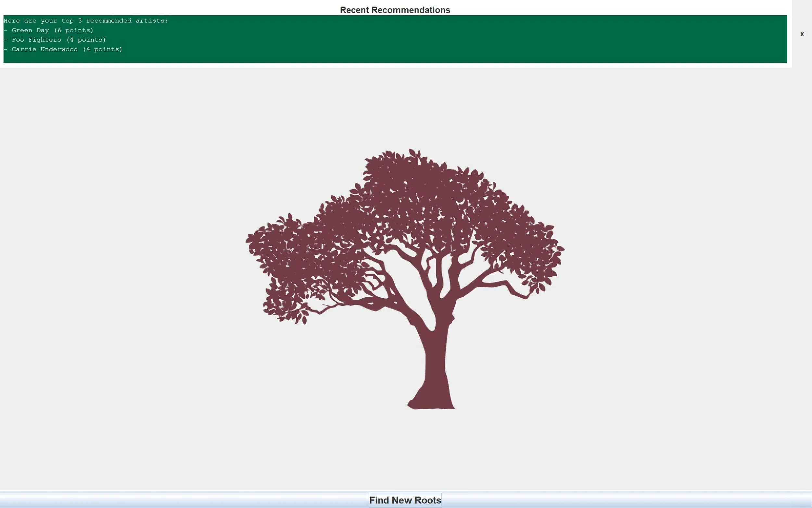Dismiss recommendations with the x button
812x508 pixels.
[802, 34]
